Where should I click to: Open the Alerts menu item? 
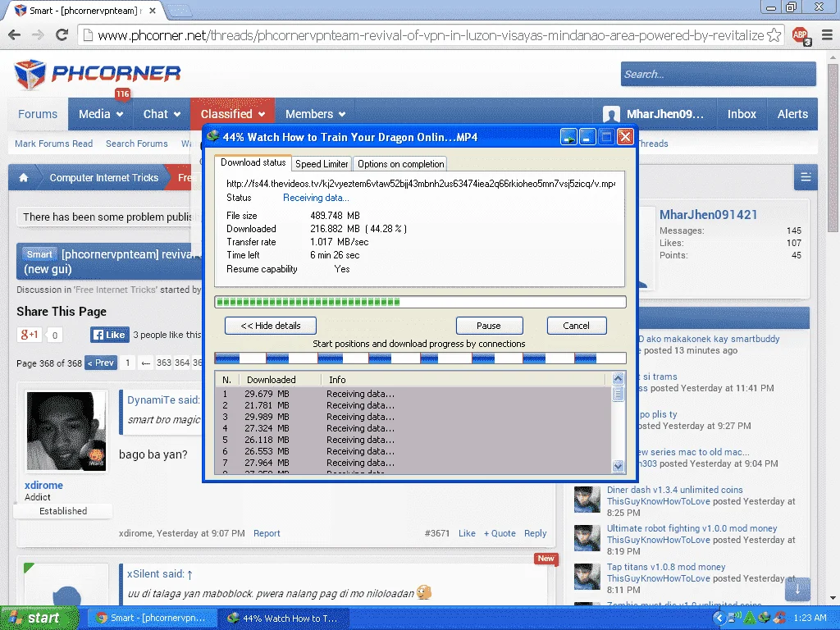tap(792, 114)
